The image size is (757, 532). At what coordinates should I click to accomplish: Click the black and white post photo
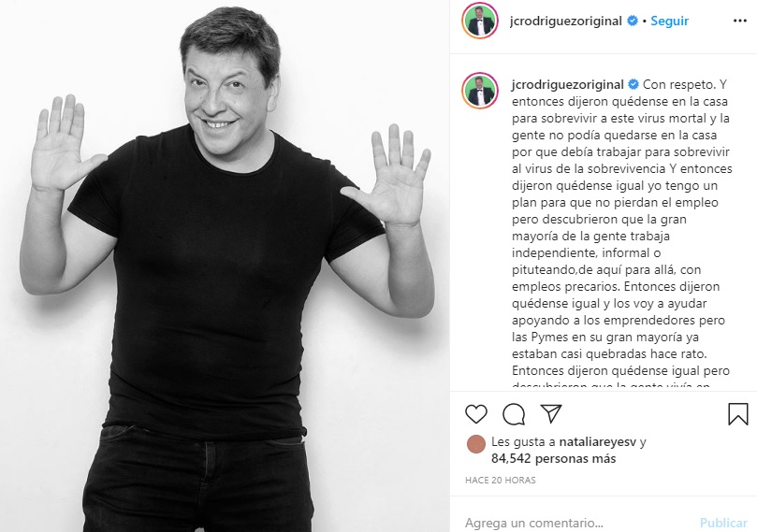tap(225, 266)
